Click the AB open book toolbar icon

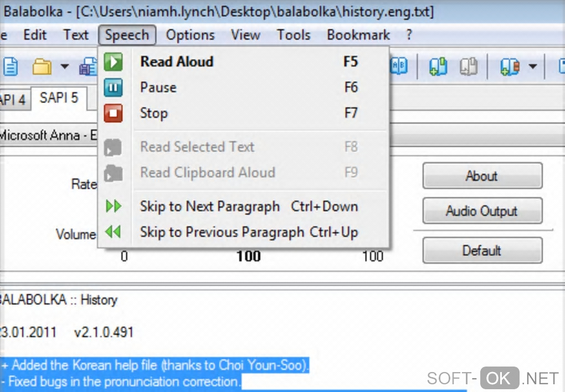pos(399,66)
